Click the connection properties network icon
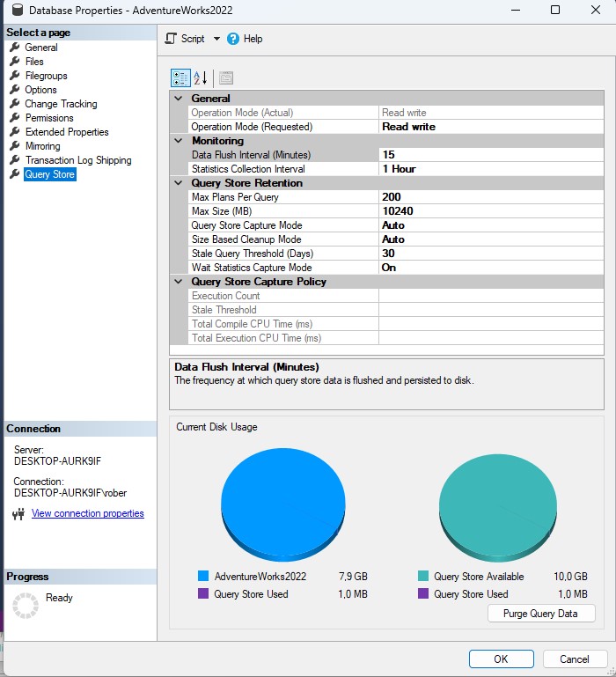 pos(18,514)
